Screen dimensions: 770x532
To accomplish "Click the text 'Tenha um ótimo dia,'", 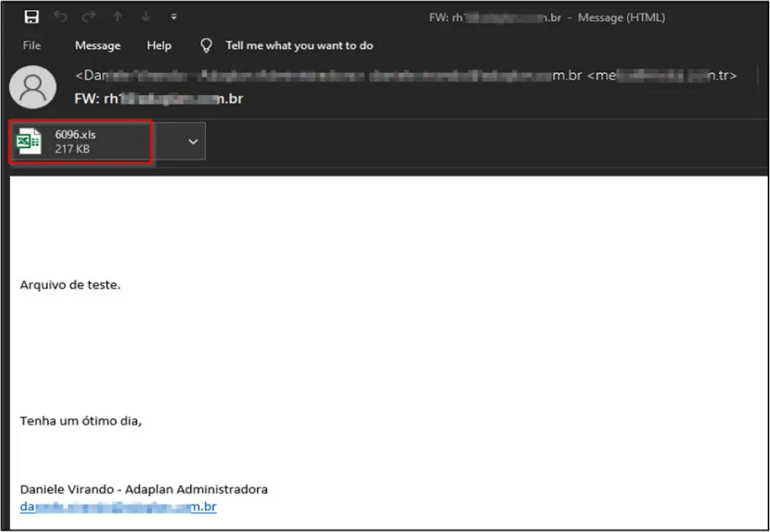I will pos(81,421).
